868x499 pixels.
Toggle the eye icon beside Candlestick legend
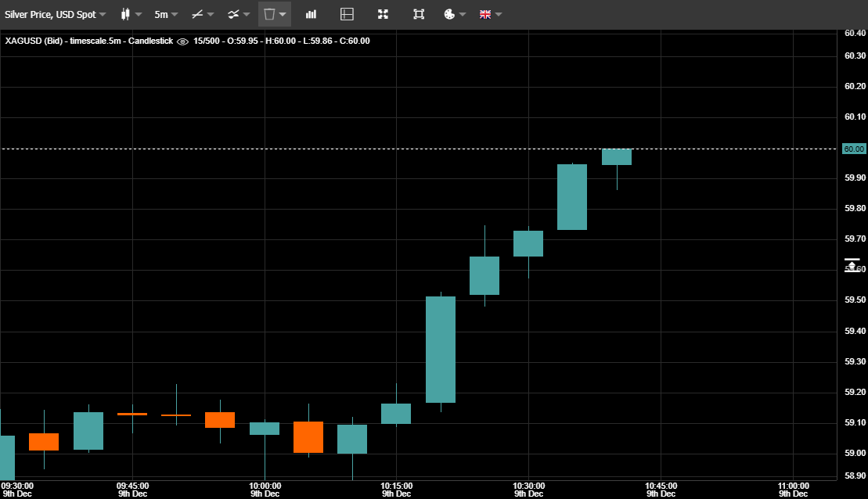(182, 41)
